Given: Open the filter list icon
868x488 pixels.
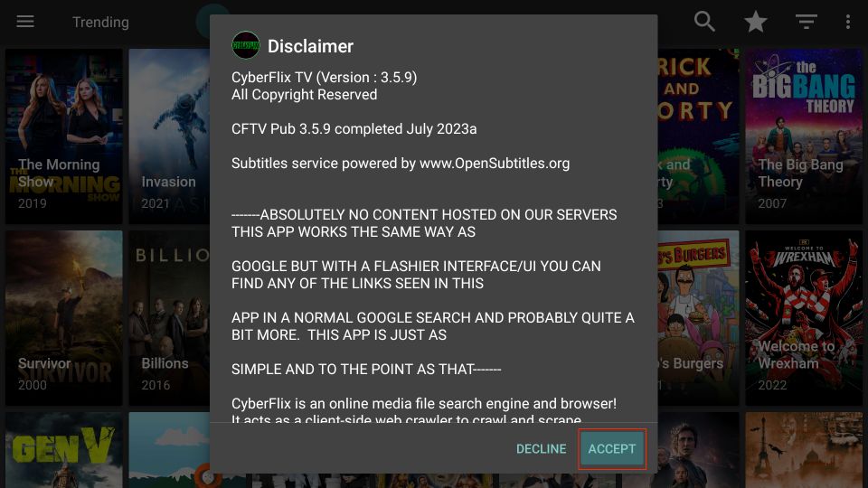Looking at the screenshot, I should [x=806, y=22].
